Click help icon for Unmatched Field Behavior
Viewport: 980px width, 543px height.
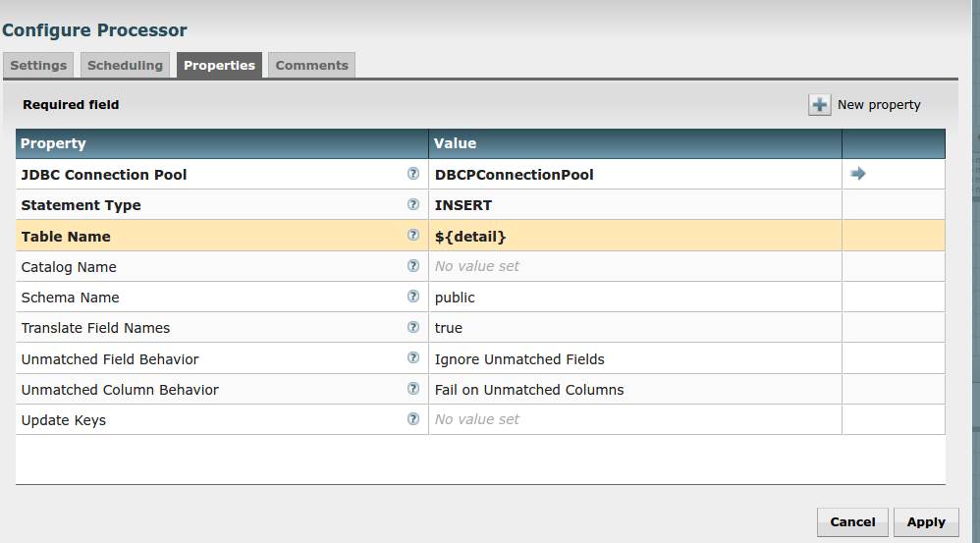coord(413,358)
